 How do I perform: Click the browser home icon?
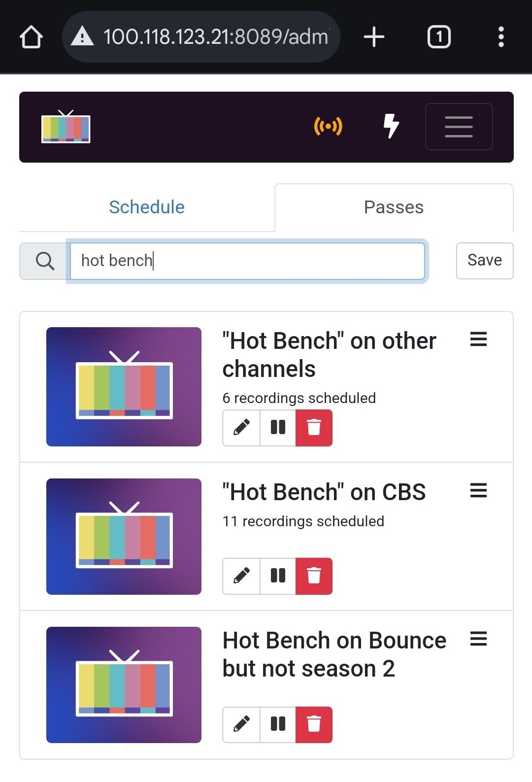point(31,37)
